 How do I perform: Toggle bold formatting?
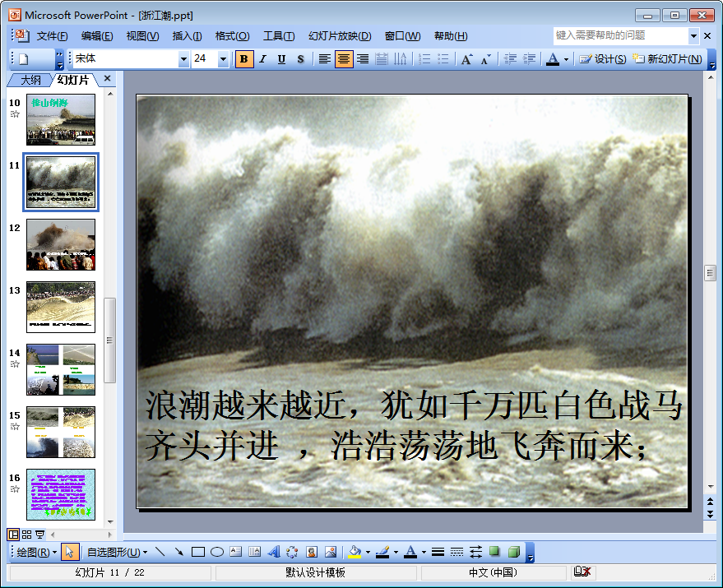[x=244, y=59]
